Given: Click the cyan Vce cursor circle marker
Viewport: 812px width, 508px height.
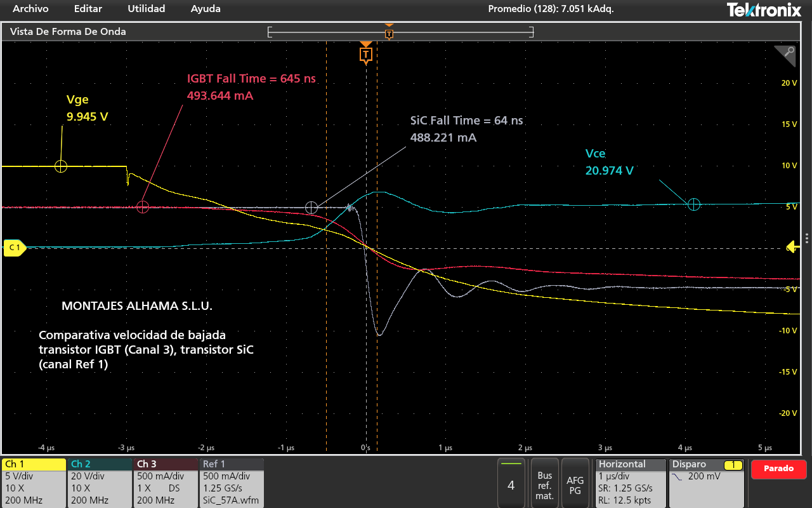Looking at the screenshot, I should click(x=694, y=204).
